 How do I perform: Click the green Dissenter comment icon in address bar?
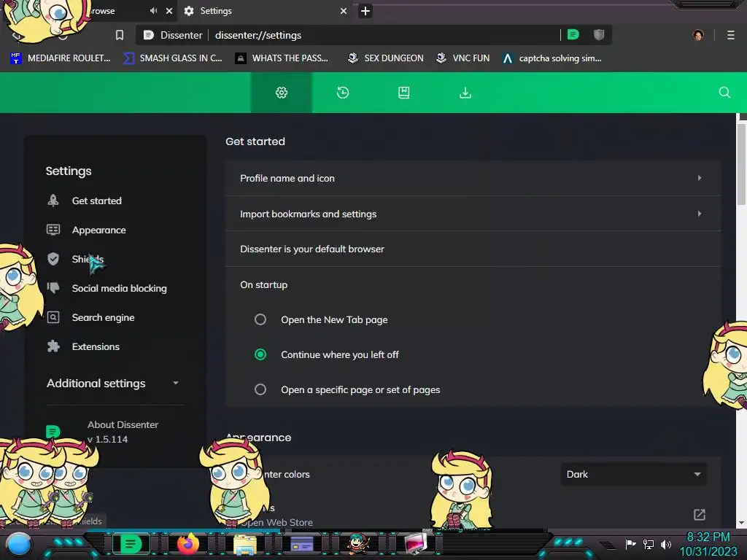click(x=573, y=35)
